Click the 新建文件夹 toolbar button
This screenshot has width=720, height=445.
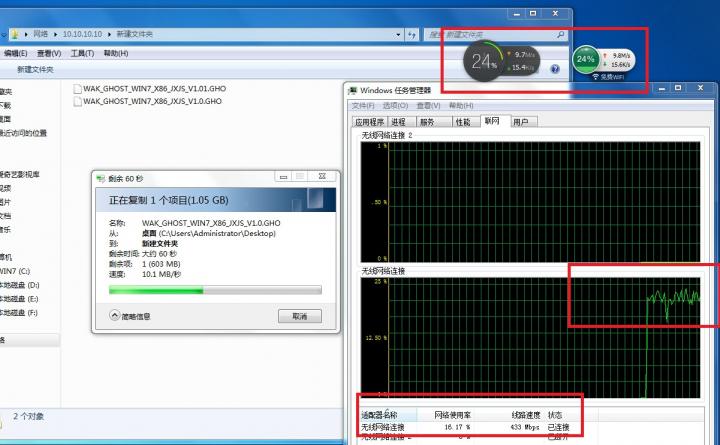tap(35, 69)
